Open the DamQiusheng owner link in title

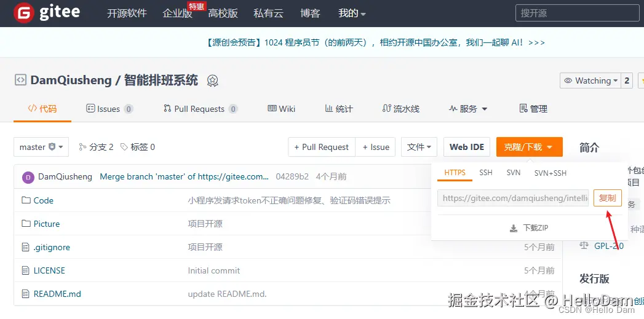(x=71, y=80)
